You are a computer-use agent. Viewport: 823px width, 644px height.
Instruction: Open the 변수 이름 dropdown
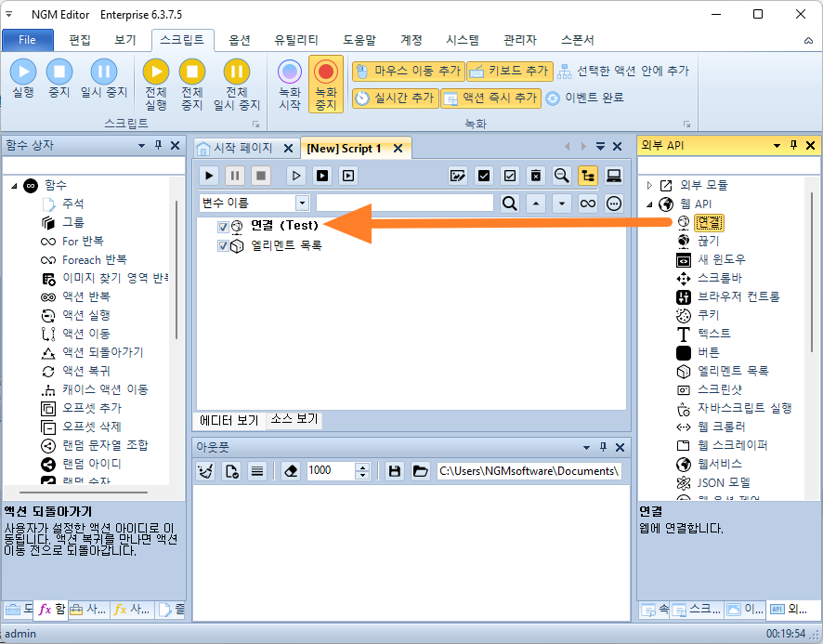click(302, 203)
